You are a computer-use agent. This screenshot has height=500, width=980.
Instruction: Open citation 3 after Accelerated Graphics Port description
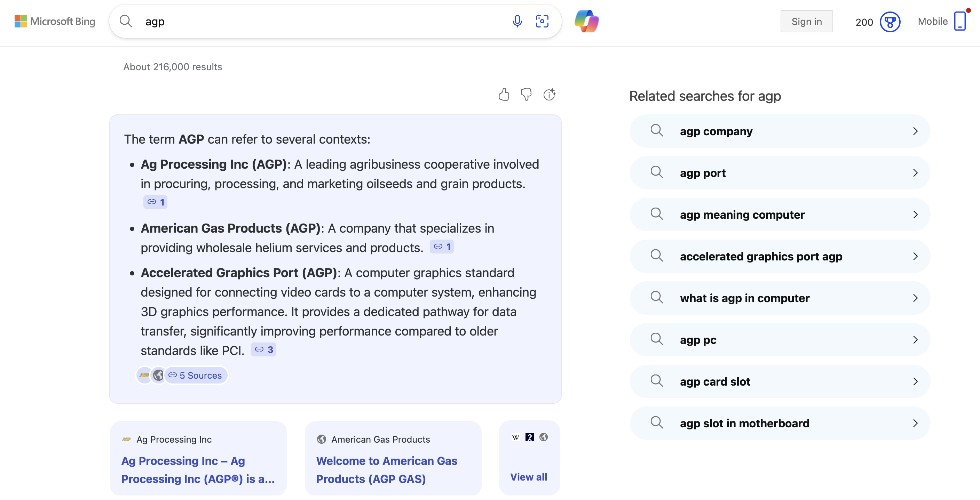coord(263,349)
